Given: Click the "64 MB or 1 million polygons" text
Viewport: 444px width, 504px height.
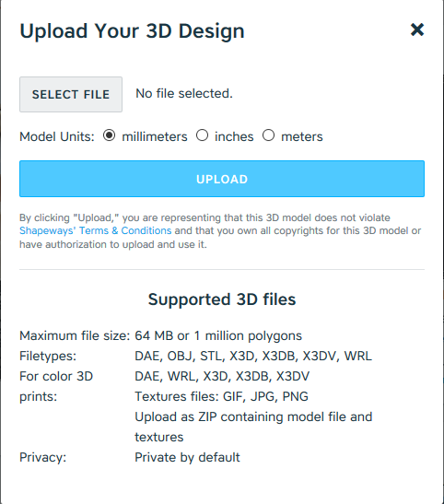Looking at the screenshot, I should pyautogui.click(x=218, y=336).
